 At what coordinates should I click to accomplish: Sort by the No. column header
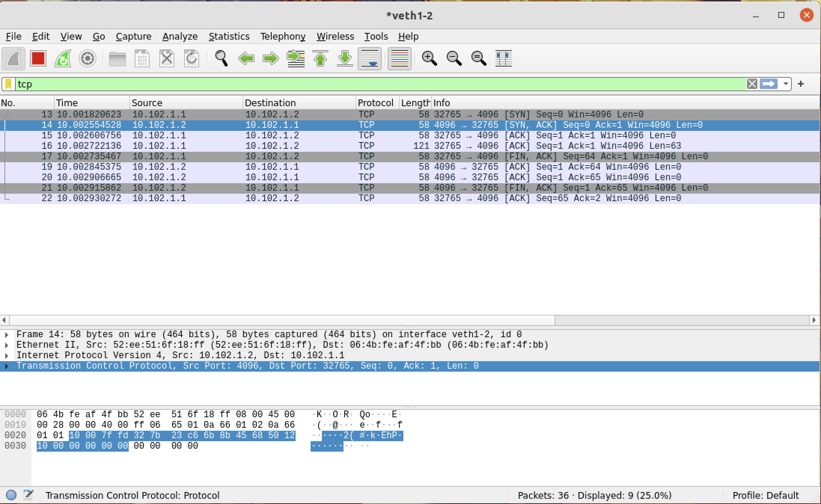click(x=27, y=103)
